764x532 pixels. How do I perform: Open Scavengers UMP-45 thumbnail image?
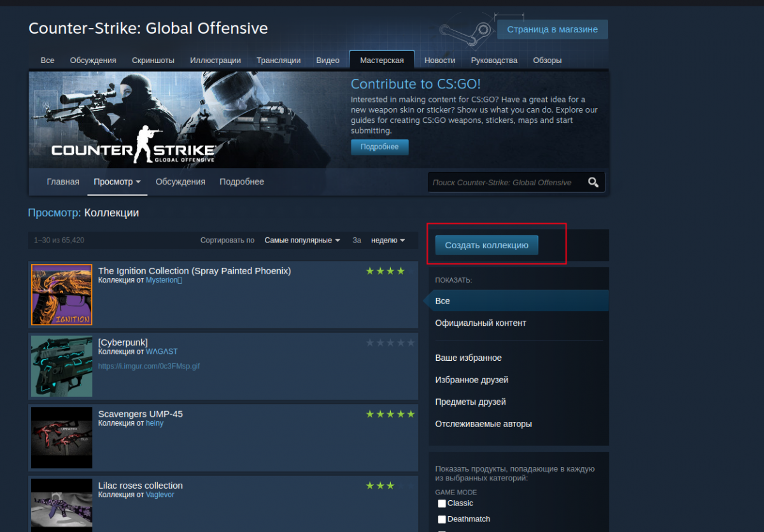coord(62,438)
